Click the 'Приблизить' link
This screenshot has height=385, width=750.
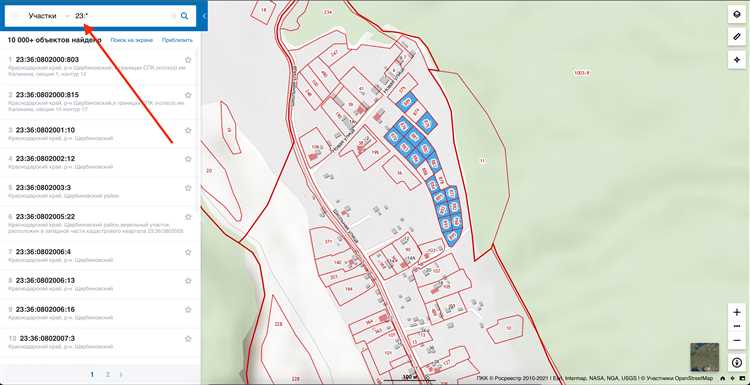[x=177, y=40]
